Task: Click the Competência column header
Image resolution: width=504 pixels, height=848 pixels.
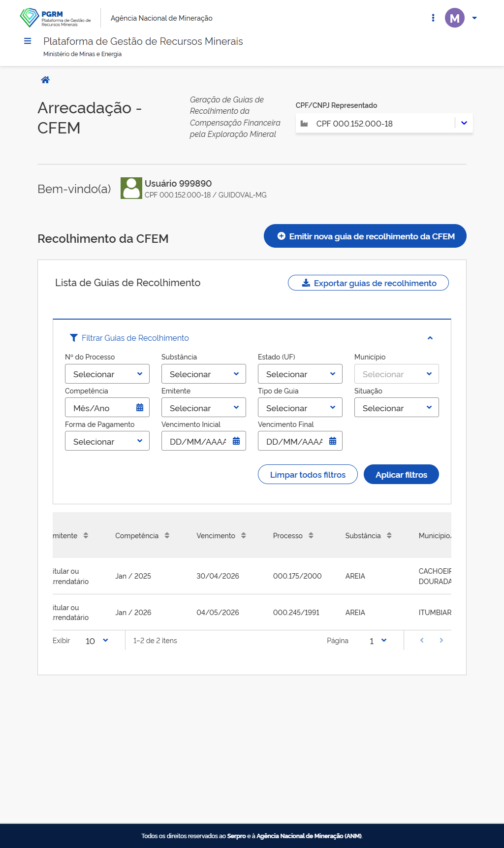Action: click(137, 536)
